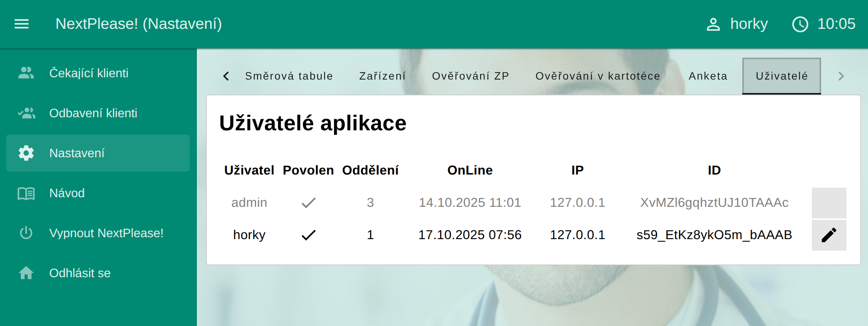Open the hamburger navigation menu
Screen dimensions: 868x326
(x=22, y=24)
